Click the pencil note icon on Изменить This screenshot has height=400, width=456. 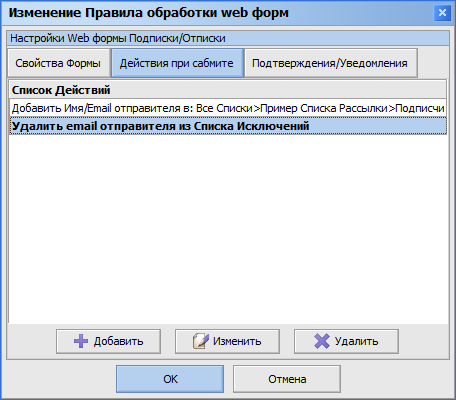click(x=201, y=341)
